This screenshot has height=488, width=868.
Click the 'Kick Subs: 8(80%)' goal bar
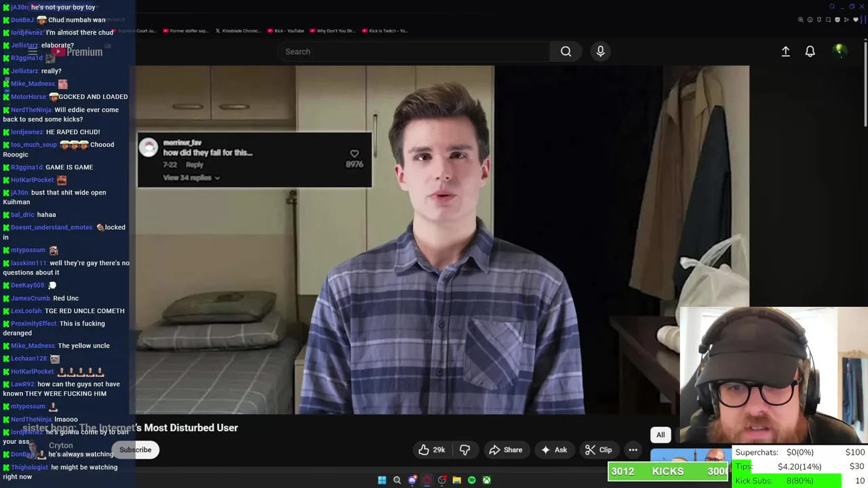coord(800,481)
